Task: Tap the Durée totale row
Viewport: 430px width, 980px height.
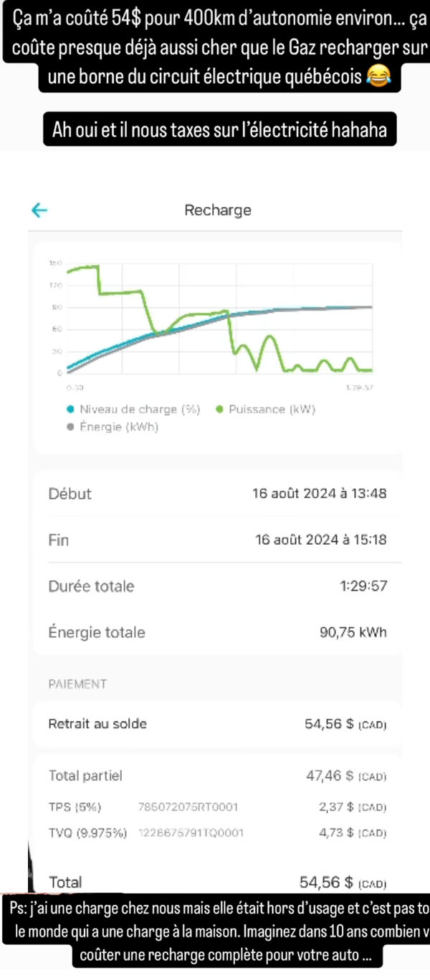Action: point(217,586)
